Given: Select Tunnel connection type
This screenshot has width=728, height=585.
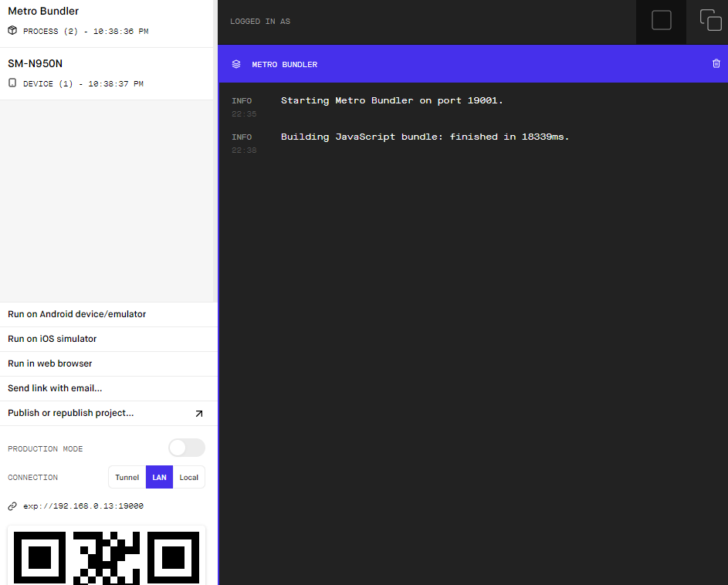Looking at the screenshot, I should pos(127,477).
